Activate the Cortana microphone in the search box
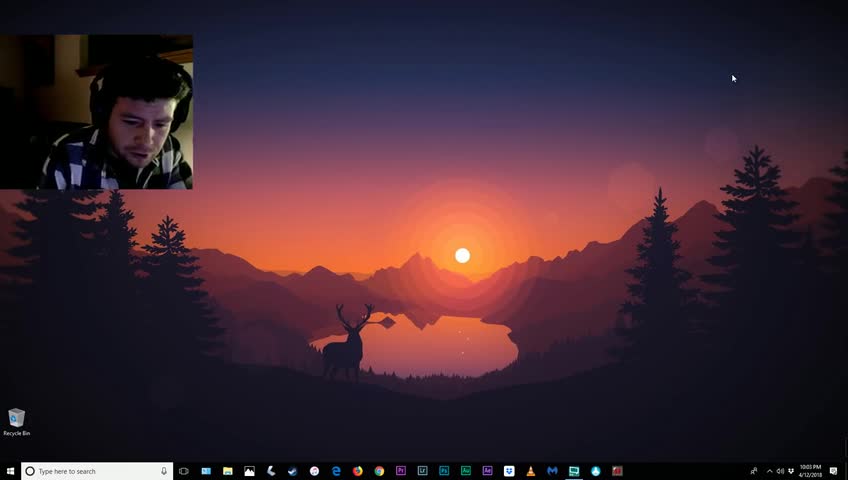Screen dimensions: 848x480 coord(164,471)
